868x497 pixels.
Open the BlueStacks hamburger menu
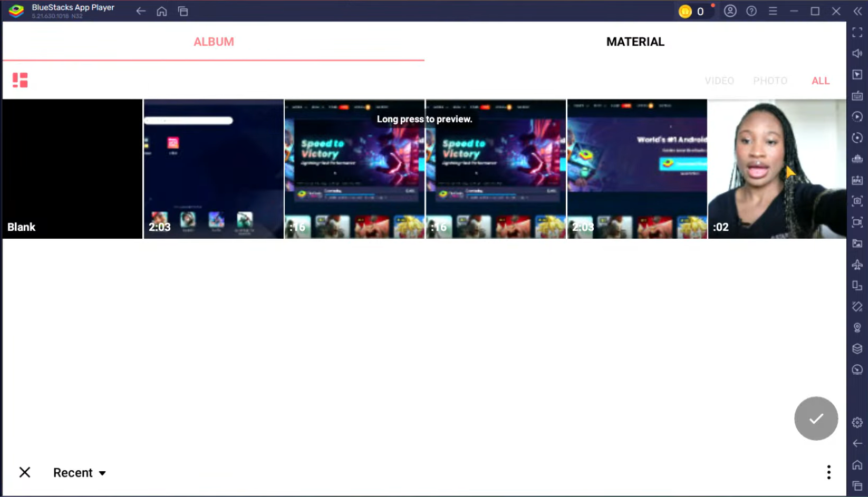click(x=773, y=11)
